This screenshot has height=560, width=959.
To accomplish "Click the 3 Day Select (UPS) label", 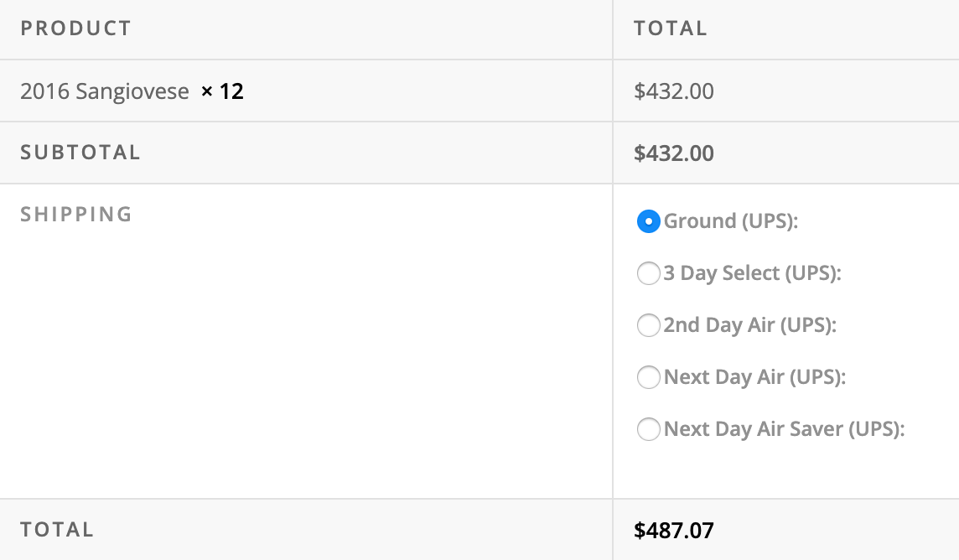I will [x=752, y=273].
